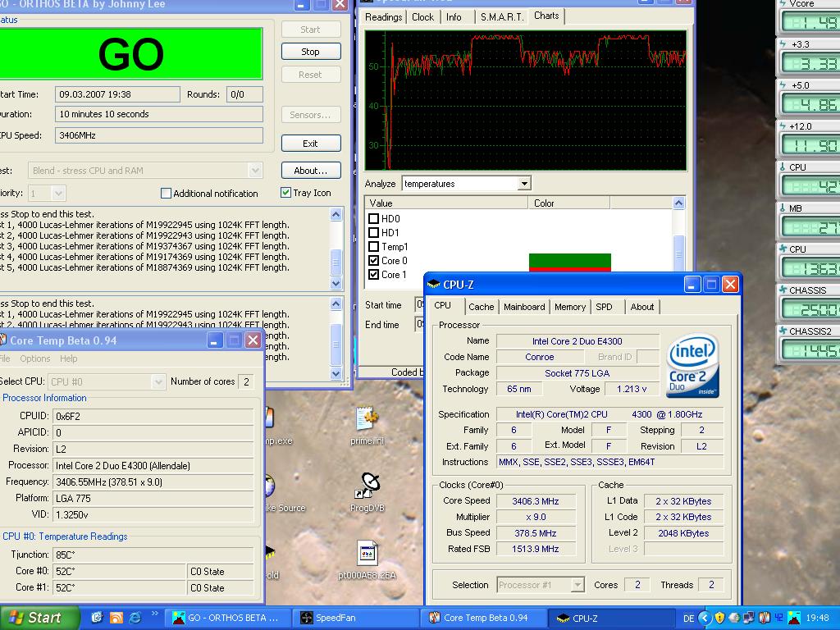Open Options menu in Core Temp
The image size is (840, 630).
tap(34, 358)
